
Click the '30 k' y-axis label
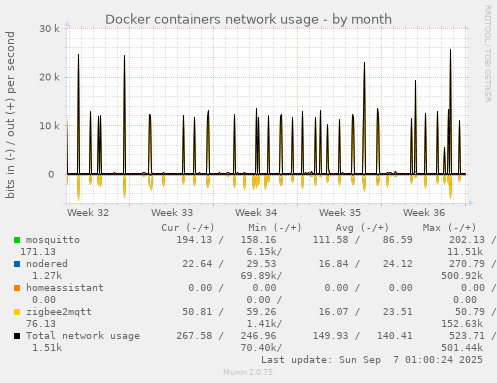tap(49, 29)
